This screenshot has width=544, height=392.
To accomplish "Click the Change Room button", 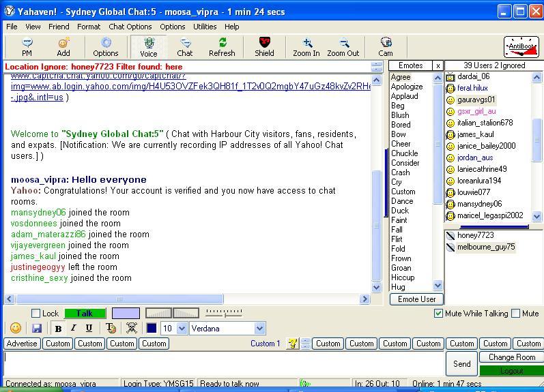I will pyautogui.click(x=512, y=357).
